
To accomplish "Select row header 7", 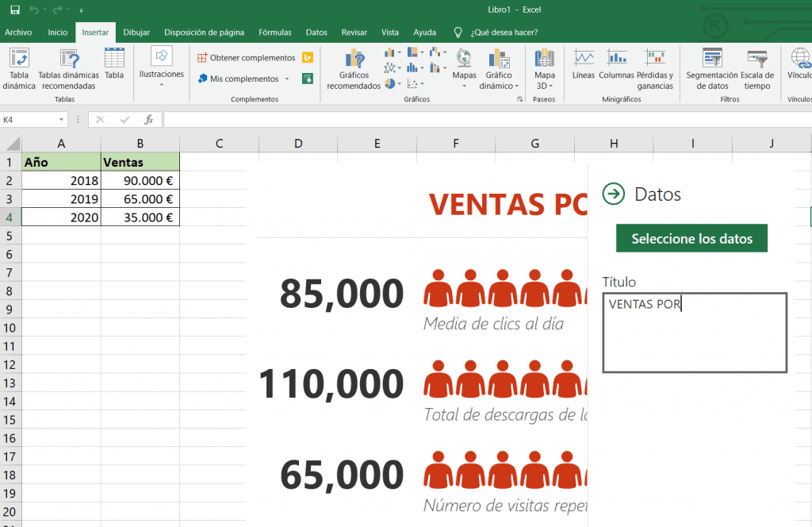I will (10, 272).
